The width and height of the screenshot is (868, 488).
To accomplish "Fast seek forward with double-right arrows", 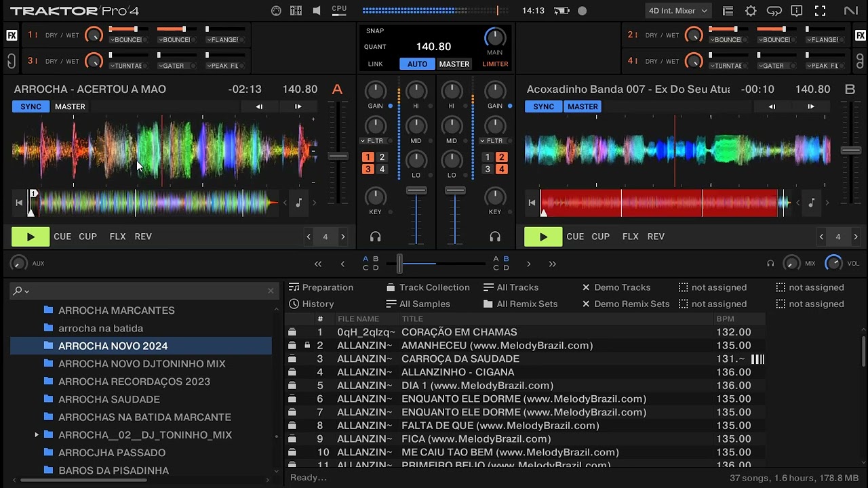I will 552,264.
